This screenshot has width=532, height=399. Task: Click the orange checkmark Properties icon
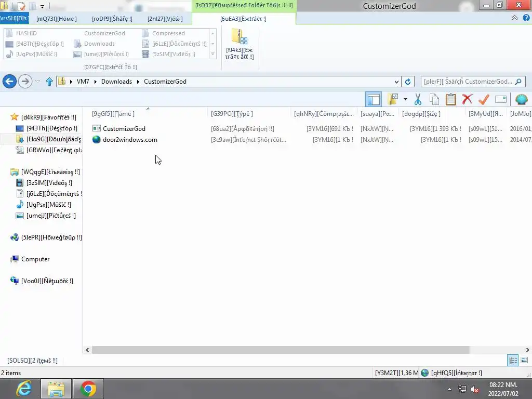[484, 99]
